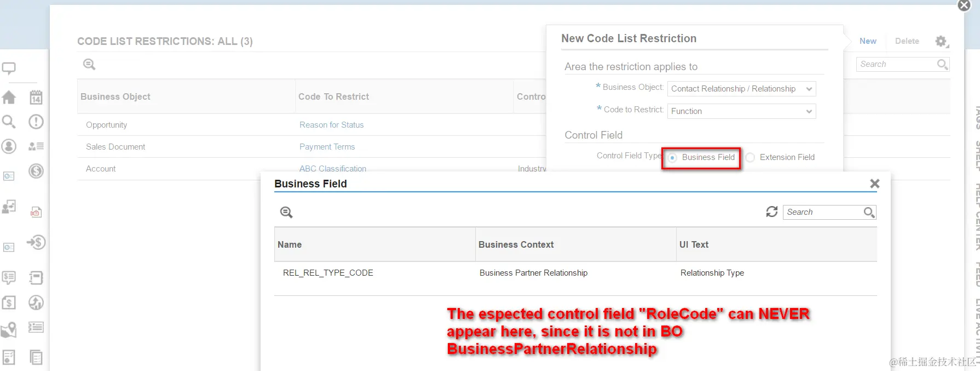Click the New button
Image resolution: width=980 pixels, height=371 pixels.
(868, 41)
